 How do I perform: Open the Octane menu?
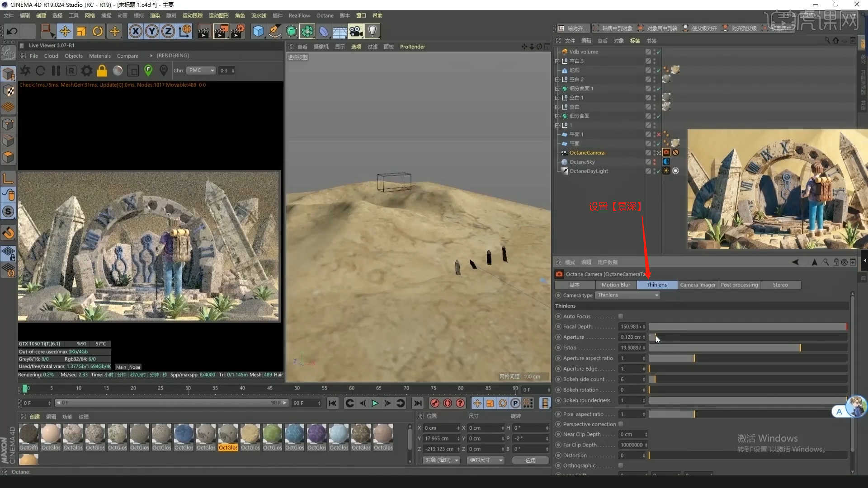pyautogui.click(x=325, y=15)
